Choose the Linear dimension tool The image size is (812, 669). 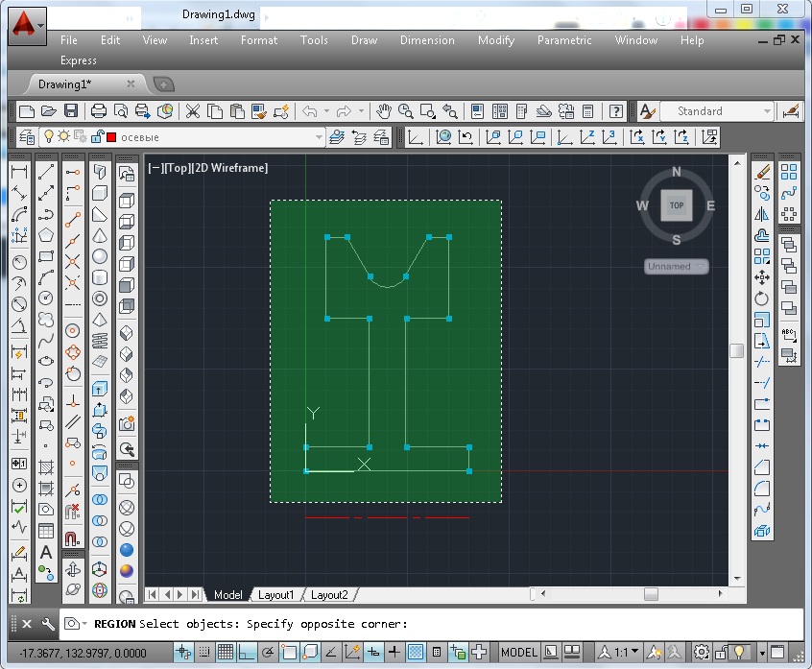pos(18,172)
